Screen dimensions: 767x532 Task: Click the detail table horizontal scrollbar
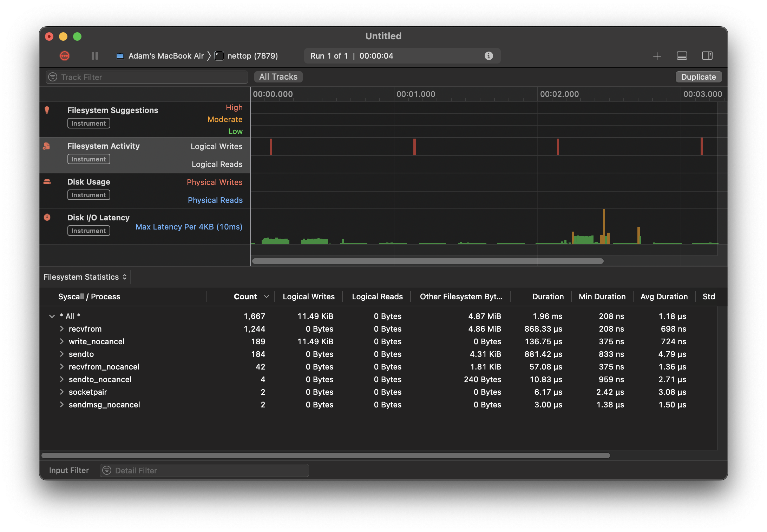coord(326,455)
